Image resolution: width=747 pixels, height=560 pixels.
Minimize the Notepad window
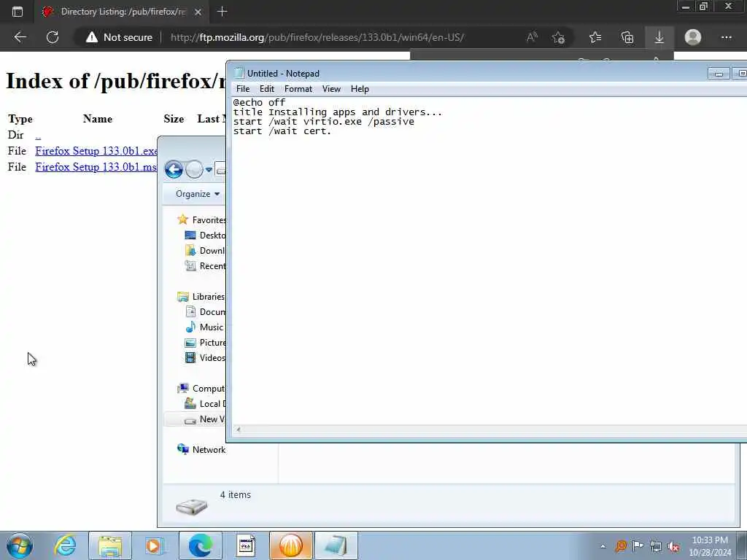719,74
